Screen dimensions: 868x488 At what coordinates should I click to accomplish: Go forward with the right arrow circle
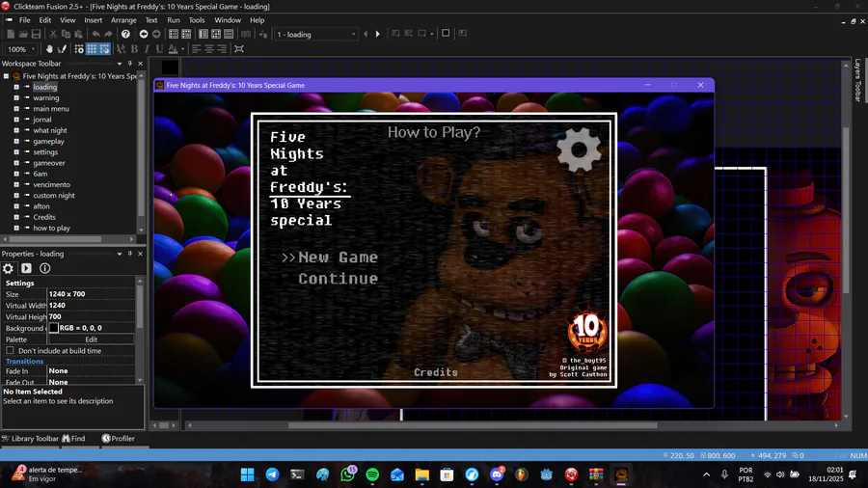(x=156, y=35)
